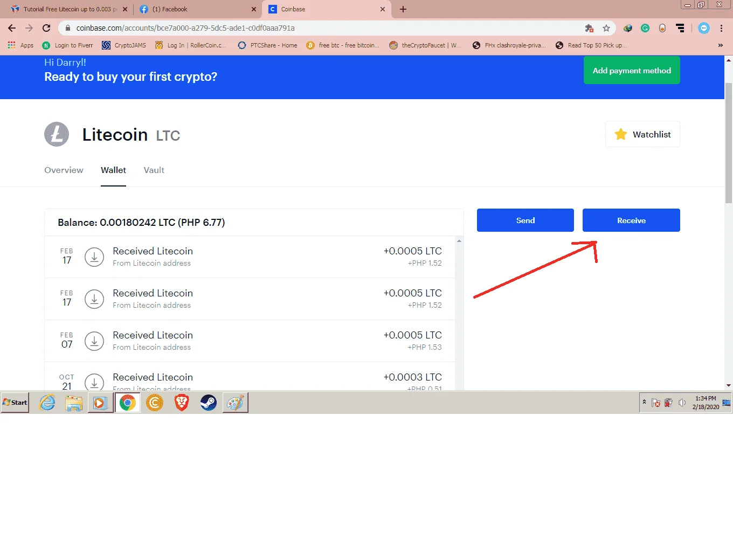Open the black stacked-bars extension icon

click(x=680, y=28)
